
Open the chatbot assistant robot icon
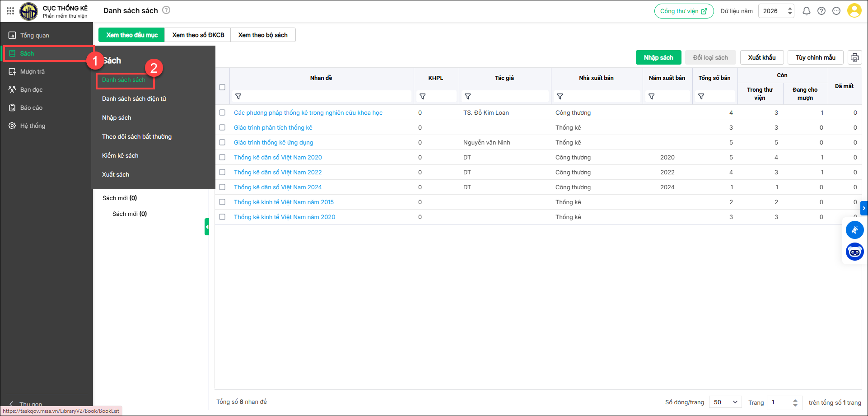[x=854, y=252]
